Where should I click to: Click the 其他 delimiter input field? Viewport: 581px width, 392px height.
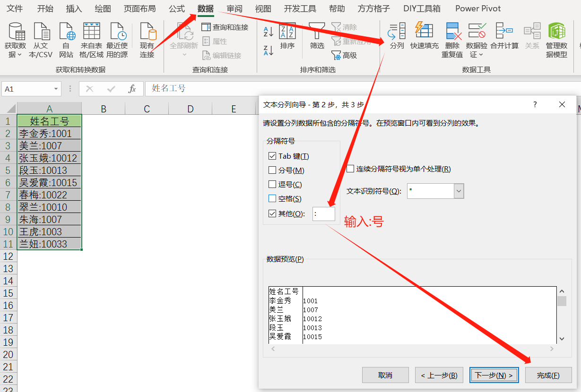[324, 213]
